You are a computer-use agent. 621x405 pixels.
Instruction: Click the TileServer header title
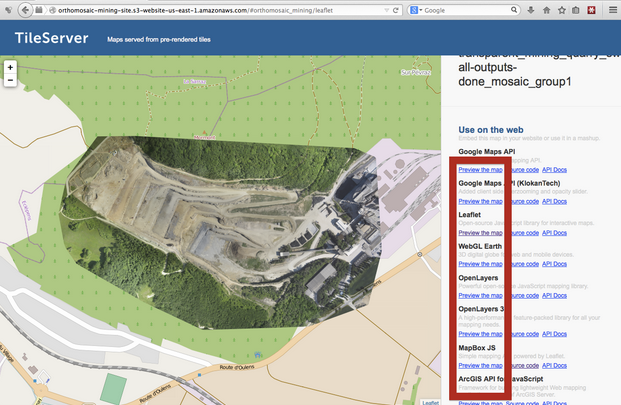pos(51,39)
